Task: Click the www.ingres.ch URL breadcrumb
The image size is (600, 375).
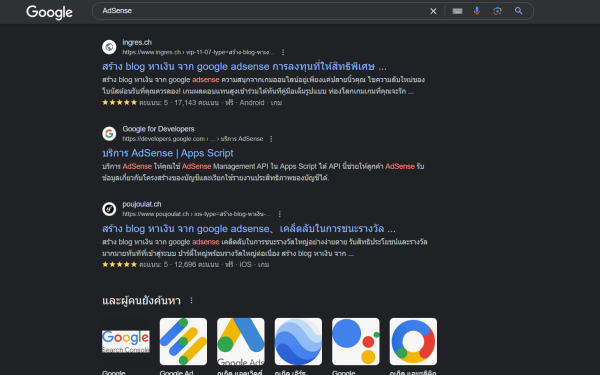Action: pyautogui.click(x=198, y=52)
